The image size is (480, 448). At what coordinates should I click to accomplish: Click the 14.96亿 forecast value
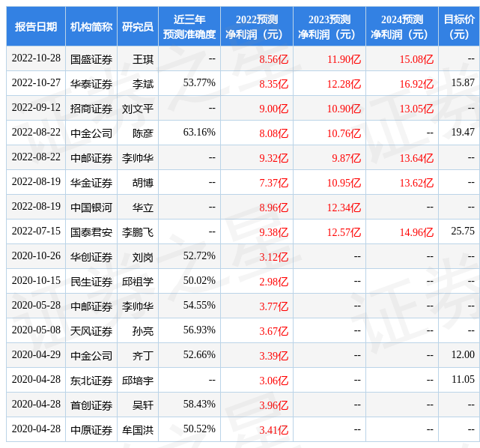point(416,232)
